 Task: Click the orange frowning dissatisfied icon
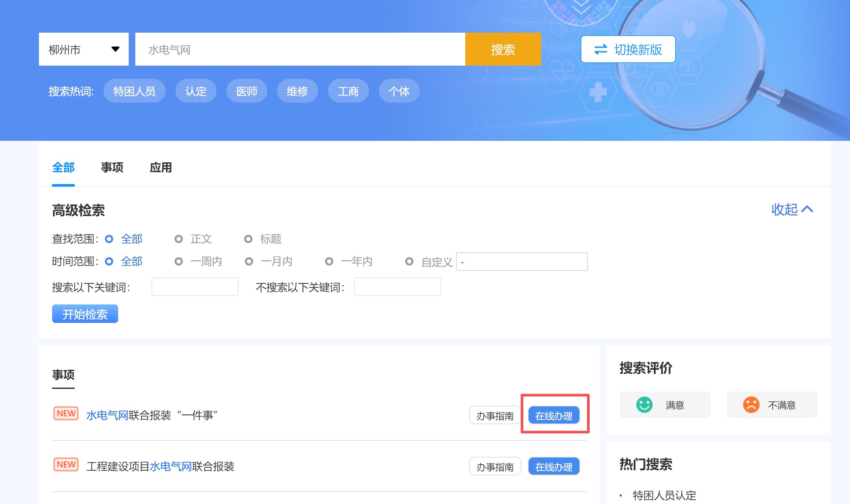click(x=751, y=405)
